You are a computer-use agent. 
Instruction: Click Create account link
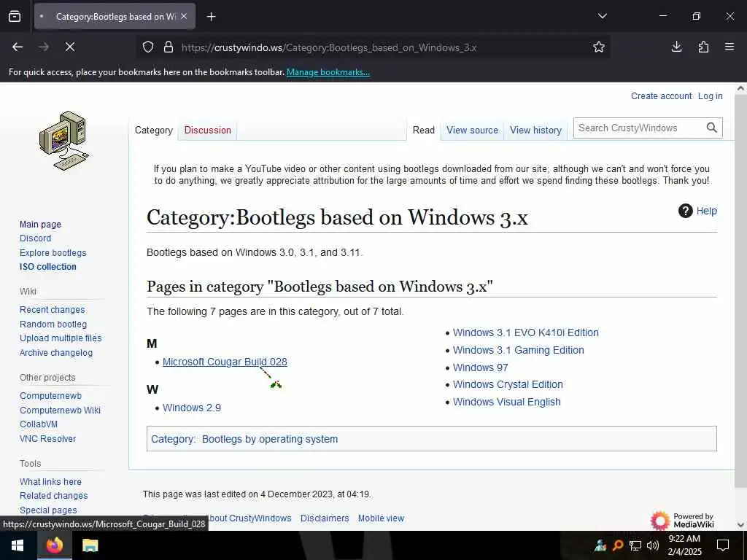(661, 96)
